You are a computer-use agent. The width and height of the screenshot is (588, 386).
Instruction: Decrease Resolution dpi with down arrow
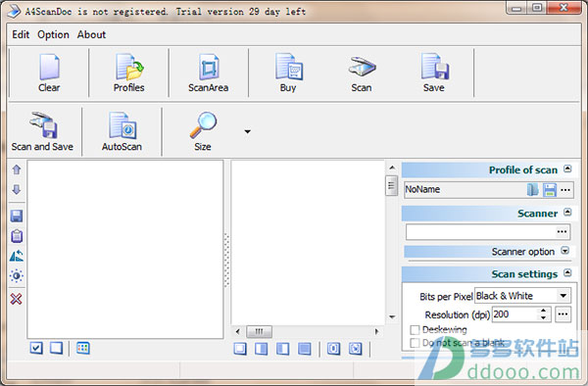tap(543, 317)
